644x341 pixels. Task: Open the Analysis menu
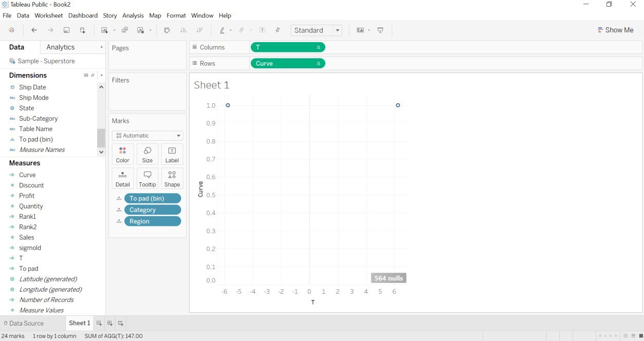click(x=133, y=15)
